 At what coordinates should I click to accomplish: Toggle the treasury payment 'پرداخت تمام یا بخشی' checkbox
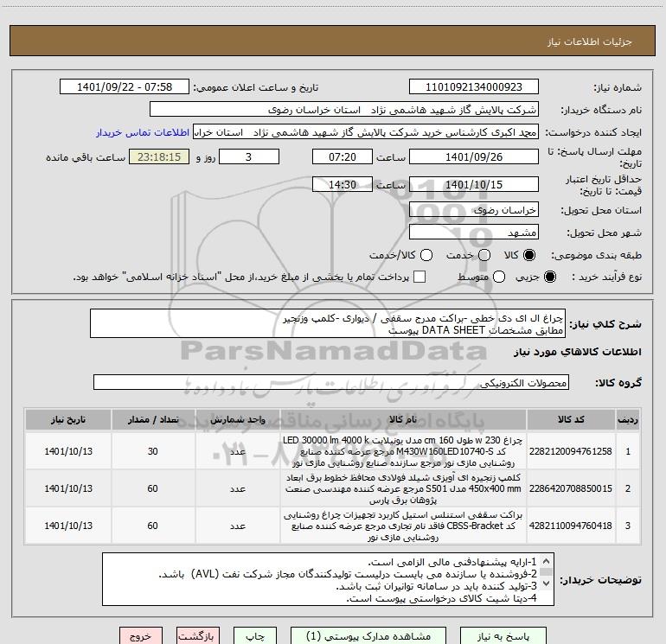pyautogui.click(x=420, y=277)
